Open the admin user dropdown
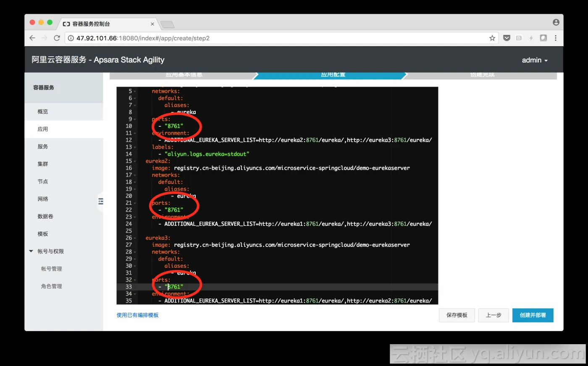This screenshot has width=588, height=366. (x=535, y=60)
